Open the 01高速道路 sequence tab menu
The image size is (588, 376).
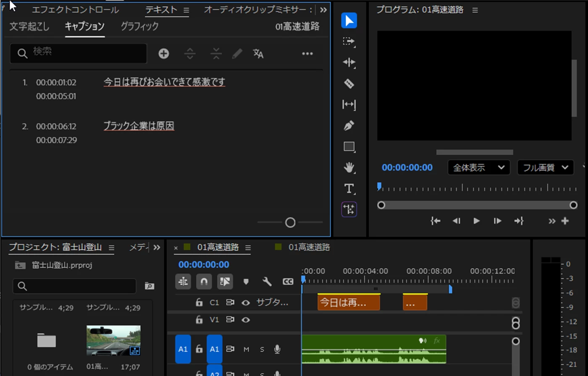click(x=248, y=248)
